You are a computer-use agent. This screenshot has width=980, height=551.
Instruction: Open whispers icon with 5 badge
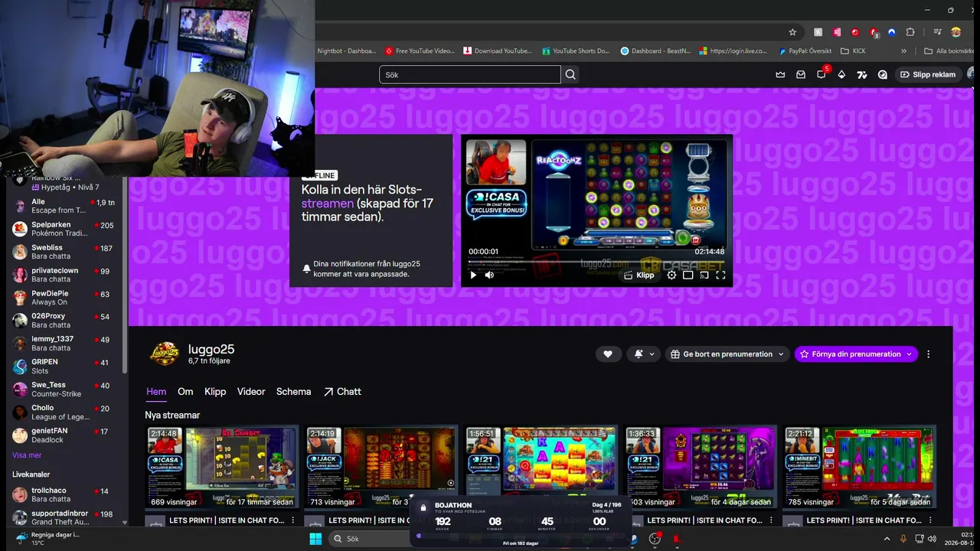tap(822, 74)
